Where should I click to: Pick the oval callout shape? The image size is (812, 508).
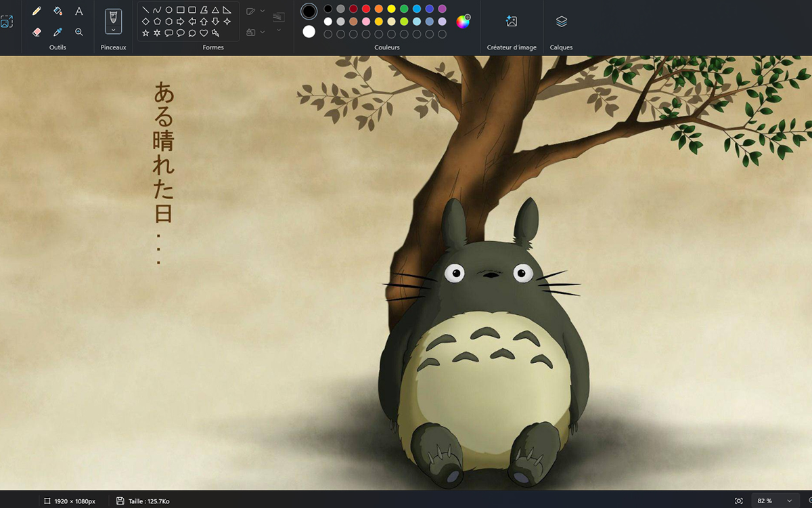tap(180, 33)
